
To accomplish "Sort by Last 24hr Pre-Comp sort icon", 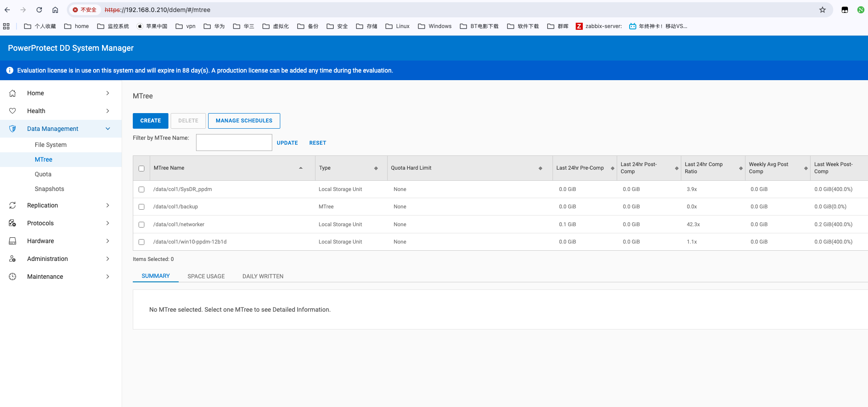I will [x=613, y=168].
